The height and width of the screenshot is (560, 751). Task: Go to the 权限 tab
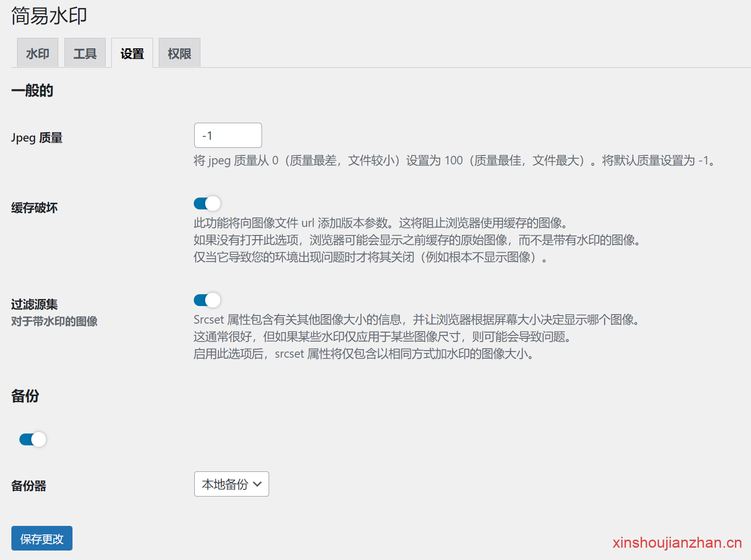(x=180, y=53)
